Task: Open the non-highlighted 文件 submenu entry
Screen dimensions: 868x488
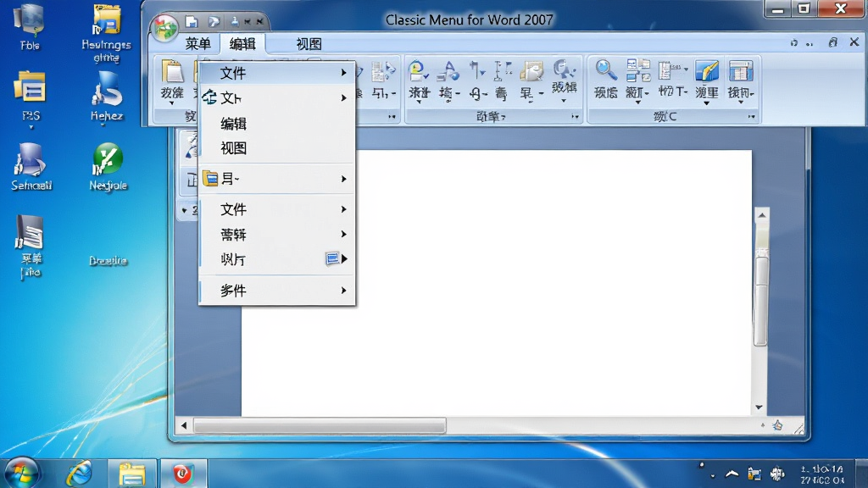Action: click(277, 209)
